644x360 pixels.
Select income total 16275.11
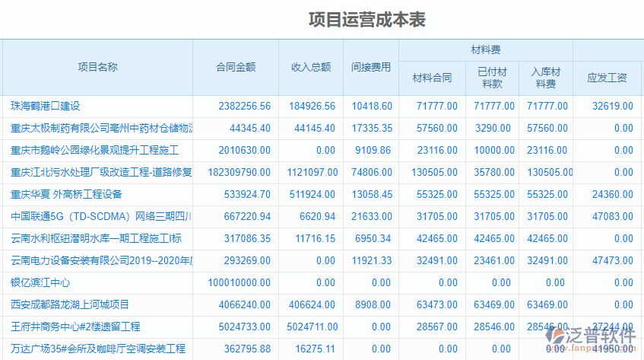316,349
